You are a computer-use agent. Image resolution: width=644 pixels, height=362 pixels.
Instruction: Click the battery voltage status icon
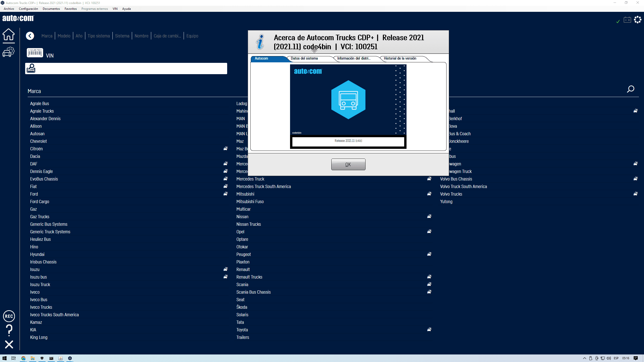point(627,20)
